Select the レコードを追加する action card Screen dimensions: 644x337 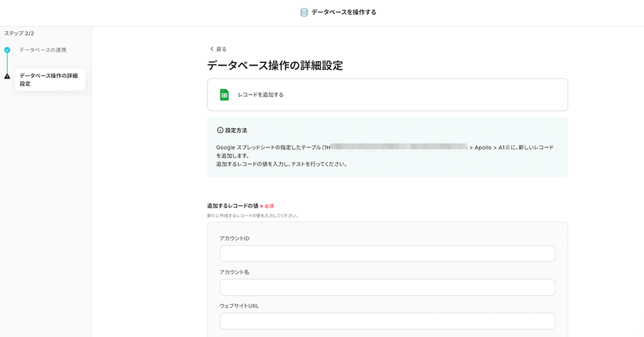[x=387, y=95]
